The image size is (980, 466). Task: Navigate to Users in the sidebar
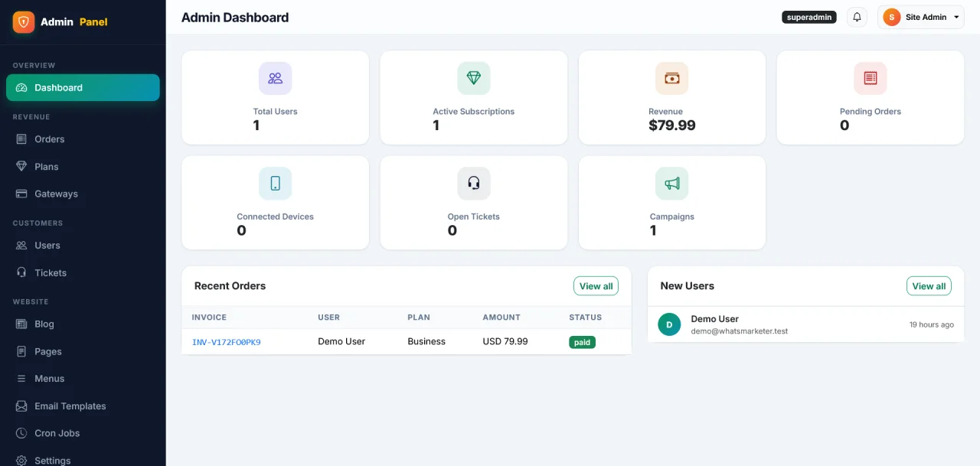coord(83,245)
